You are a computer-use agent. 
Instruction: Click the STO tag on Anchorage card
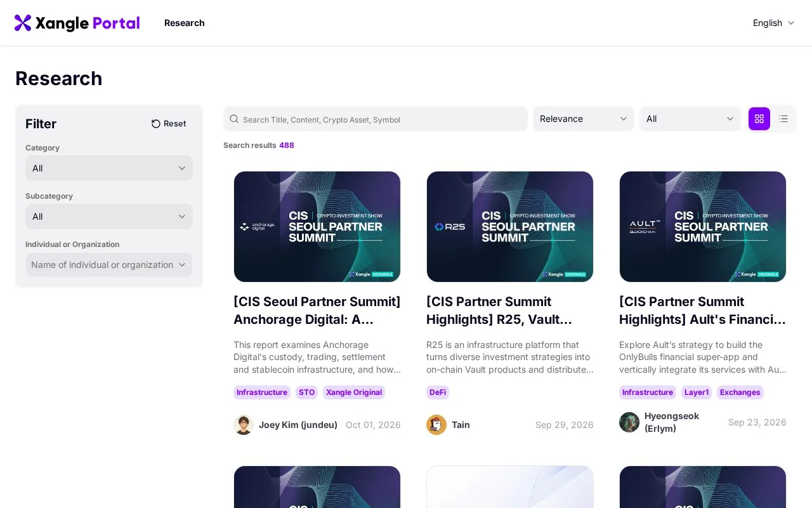click(307, 392)
